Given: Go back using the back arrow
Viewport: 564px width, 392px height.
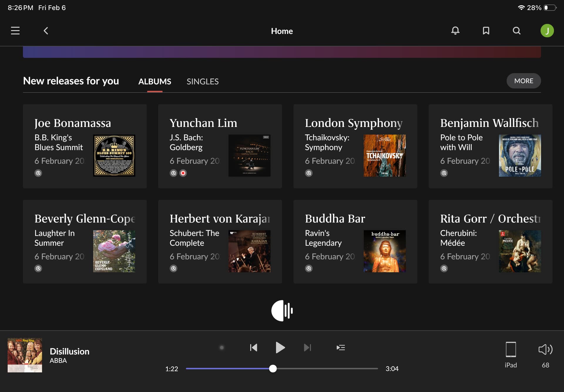Looking at the screenshot, I should click(x=46, y=31).
